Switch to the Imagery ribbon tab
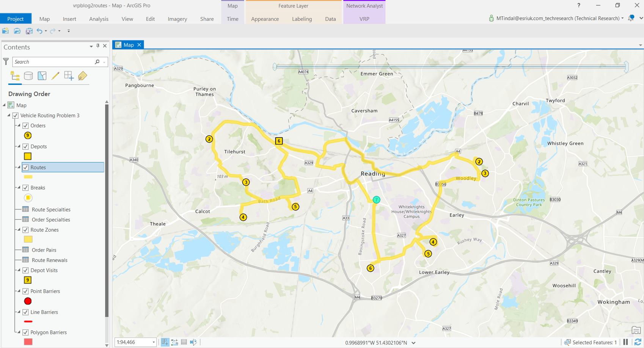The image size is (644, 348). click(177, 19)
